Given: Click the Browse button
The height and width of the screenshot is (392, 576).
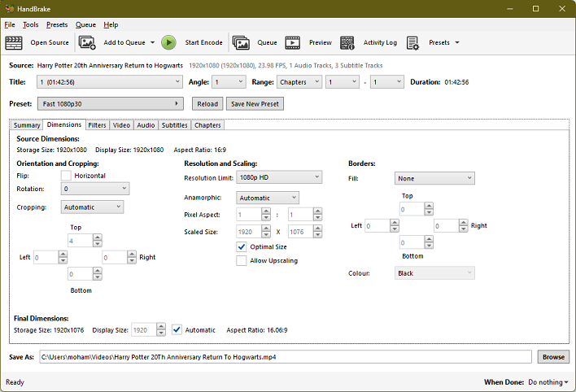Looking at the screenshot, I should tap(553, 357).
